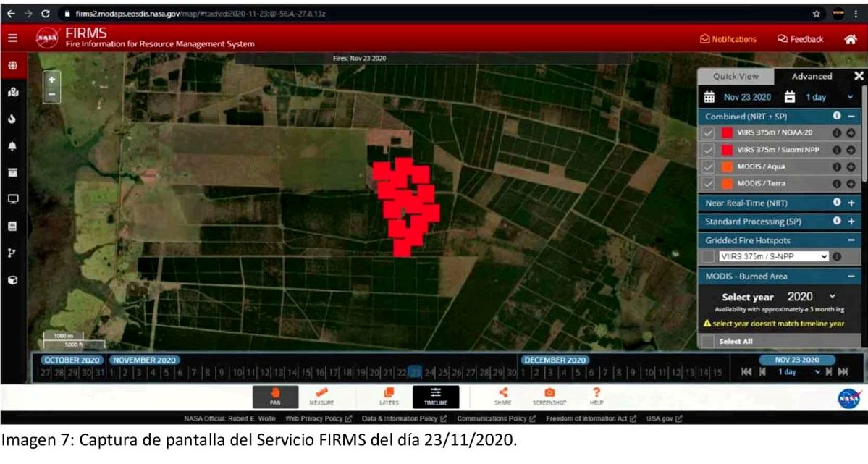Uncheck VIIRS 375m / NOAA-20 layer
This screenshot has height=464, width=868.
(x=708, y=133)
